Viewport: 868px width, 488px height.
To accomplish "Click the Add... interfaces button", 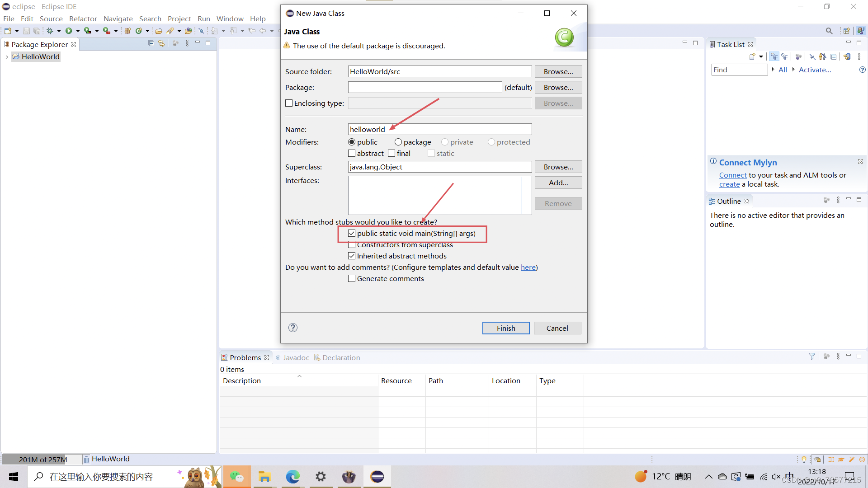I will click(558, 183).
